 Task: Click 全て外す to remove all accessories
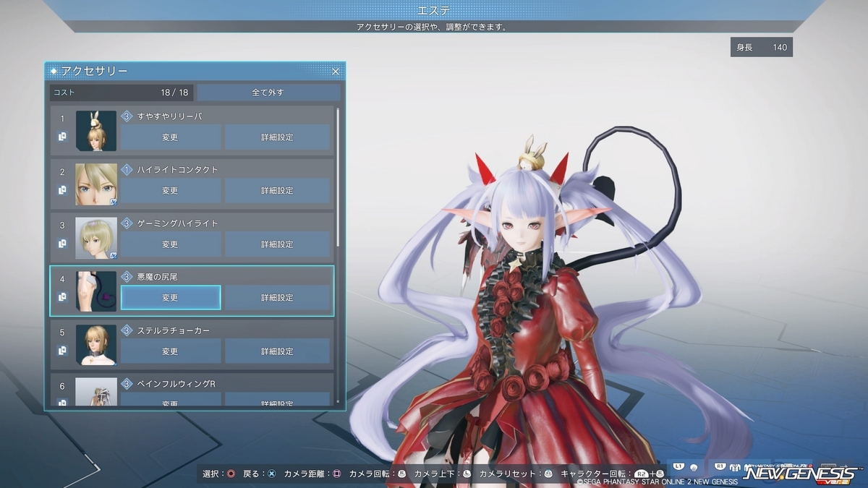tap(268, 93)
